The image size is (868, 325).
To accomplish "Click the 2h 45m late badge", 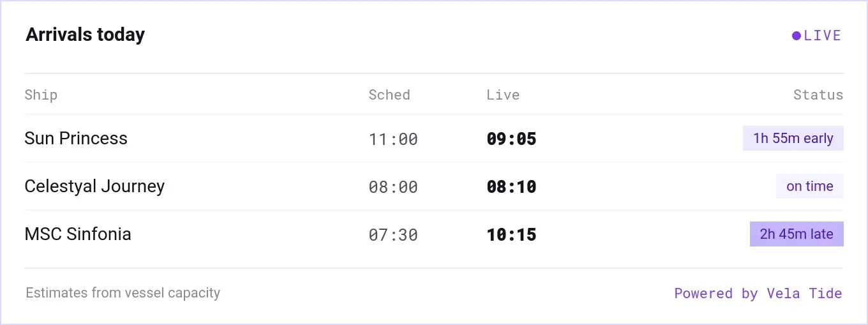I will (x=797, y=234).
